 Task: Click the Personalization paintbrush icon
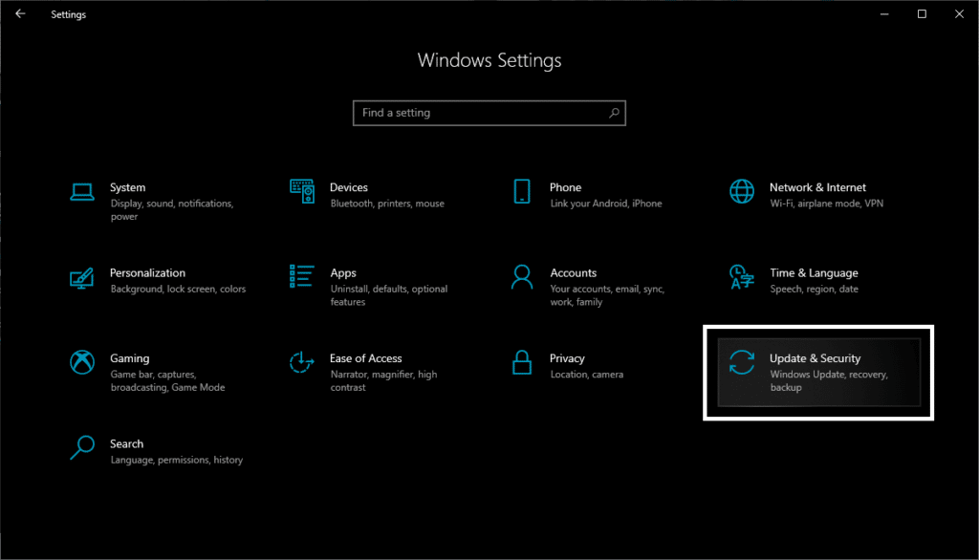pyautogui.click(x=82, y=278)
